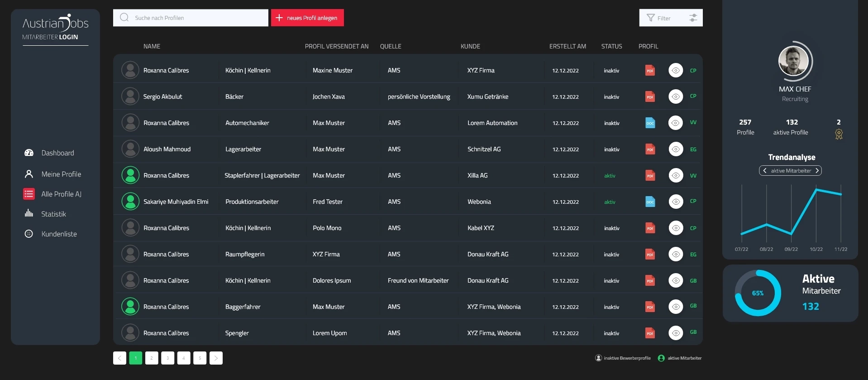This screenshot has height=380, width=868.
Task: Click neues Profil anlegen button
Action: click(x=307, y=18)
